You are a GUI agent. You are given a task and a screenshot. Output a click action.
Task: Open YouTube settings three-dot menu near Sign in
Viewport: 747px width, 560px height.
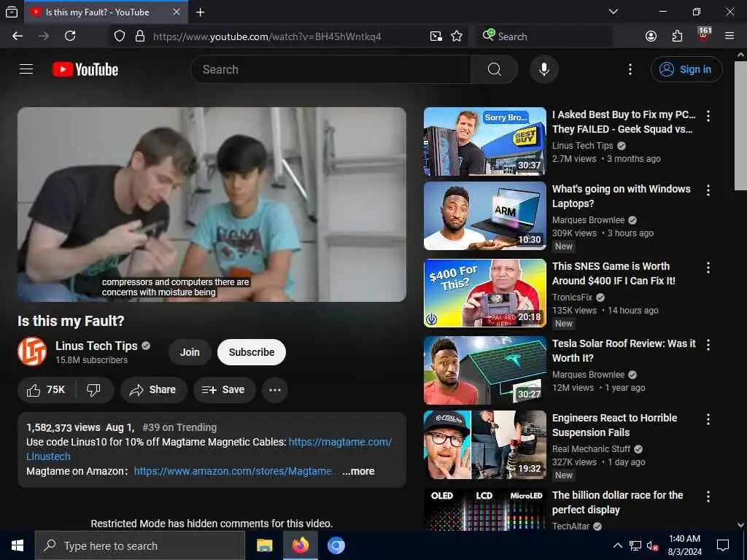pos(630,69)
